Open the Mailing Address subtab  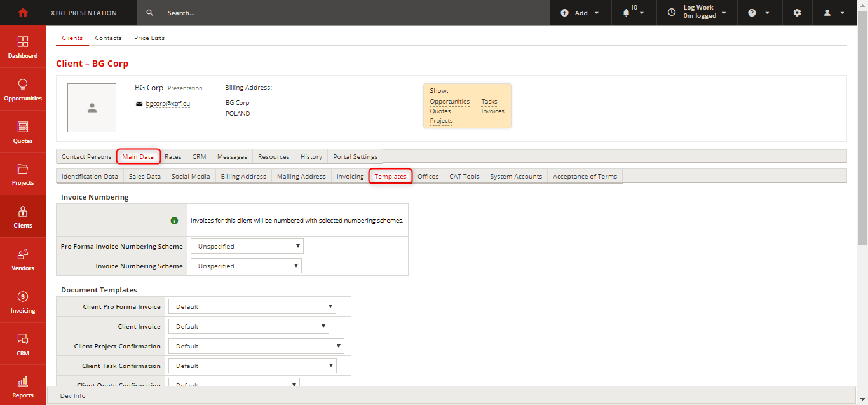pos(301,176)
